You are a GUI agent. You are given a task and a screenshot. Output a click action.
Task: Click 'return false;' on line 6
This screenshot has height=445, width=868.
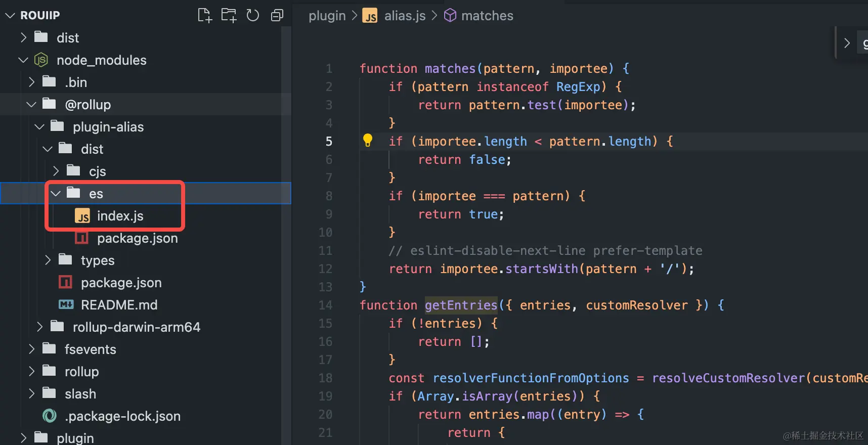tap(465, 159)
